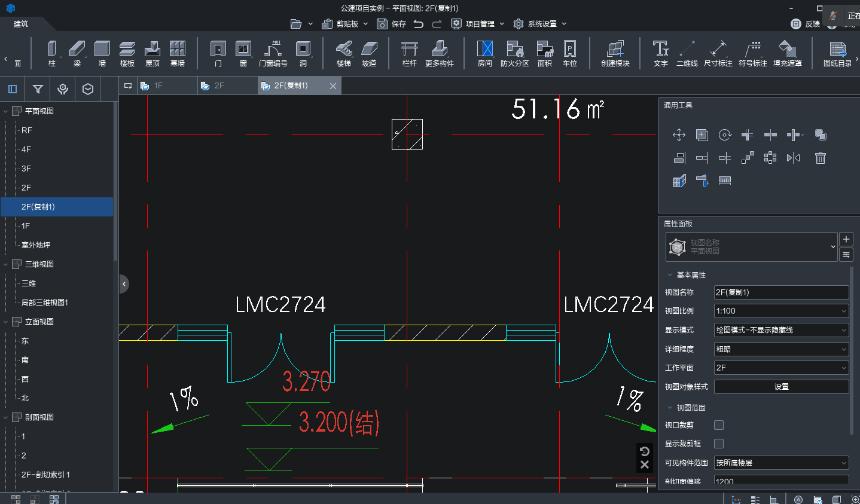860x504 pixels.
Task: Select the Symbol annotation (符号标注) tool
Action: click(753, 53)
